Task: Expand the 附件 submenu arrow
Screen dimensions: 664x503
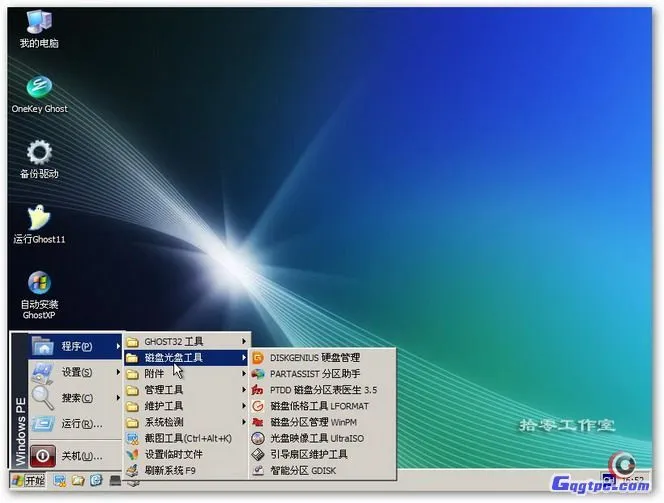Action: [x=244, y=373]
